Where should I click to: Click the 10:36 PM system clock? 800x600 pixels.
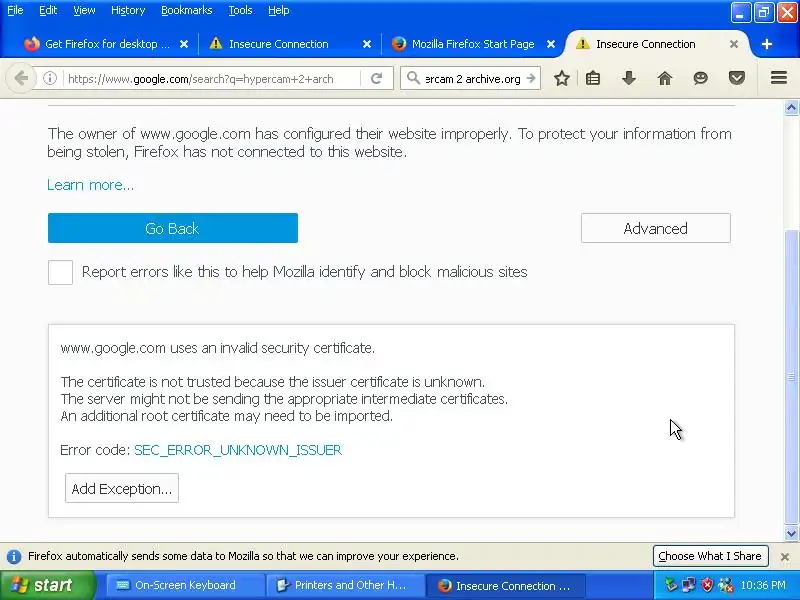click(763, 585)
